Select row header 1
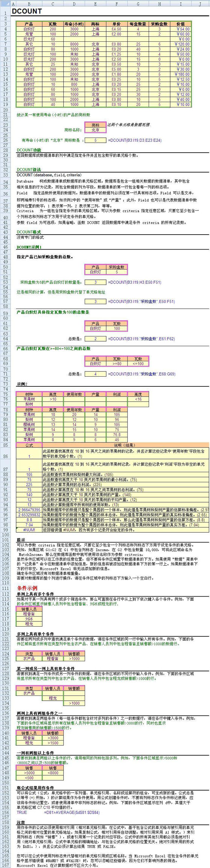Viewport: 210px width, 868px height. click(x=5, y=11)
